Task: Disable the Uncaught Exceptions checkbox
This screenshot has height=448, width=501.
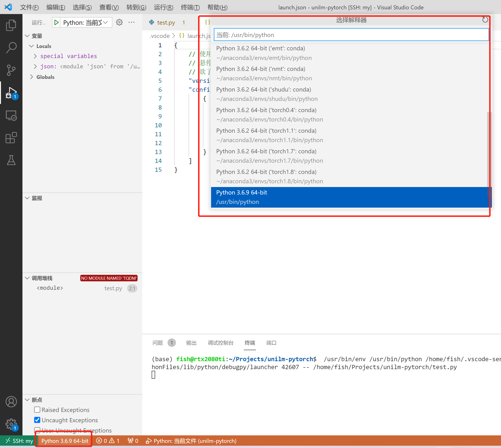Action: 37,420
